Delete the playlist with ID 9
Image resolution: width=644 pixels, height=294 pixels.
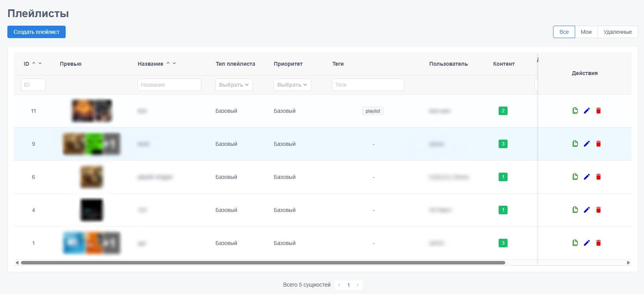coord(599,144)
